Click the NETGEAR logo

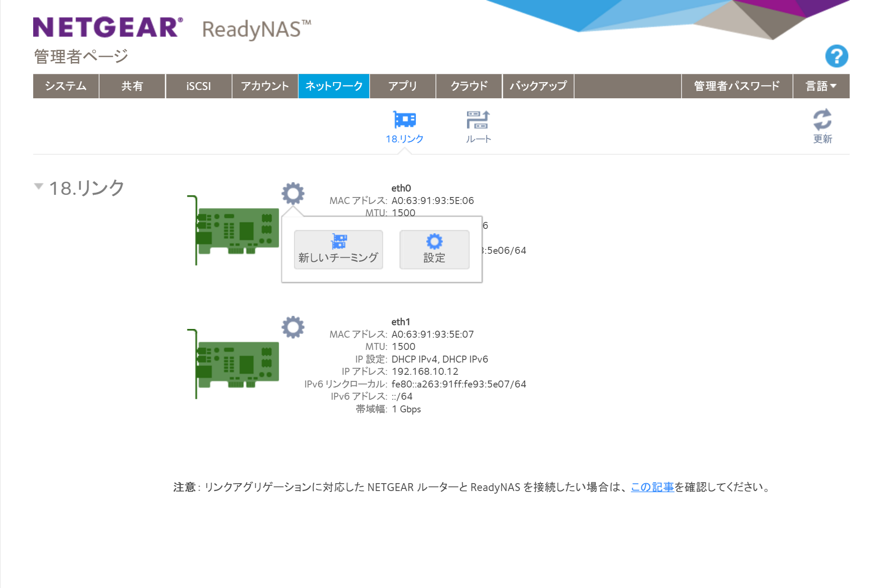pyautogui.click(x=108, y=27)
